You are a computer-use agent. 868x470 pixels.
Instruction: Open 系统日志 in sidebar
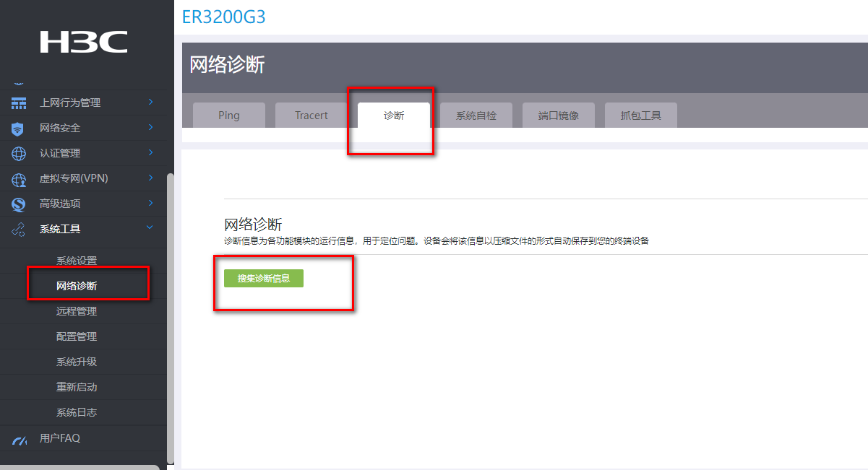pyautogui.click(x=77, y=412)
